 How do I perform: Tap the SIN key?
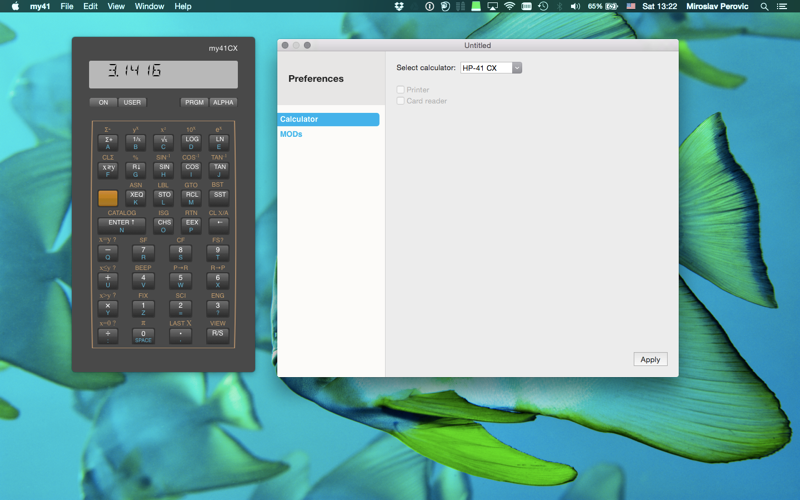coord(163,170)
